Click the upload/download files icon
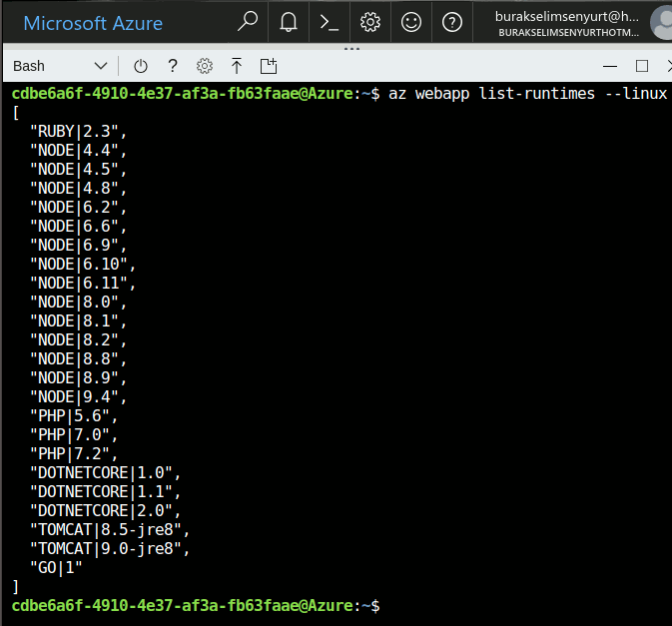672x626 pixels. point(237,66)
